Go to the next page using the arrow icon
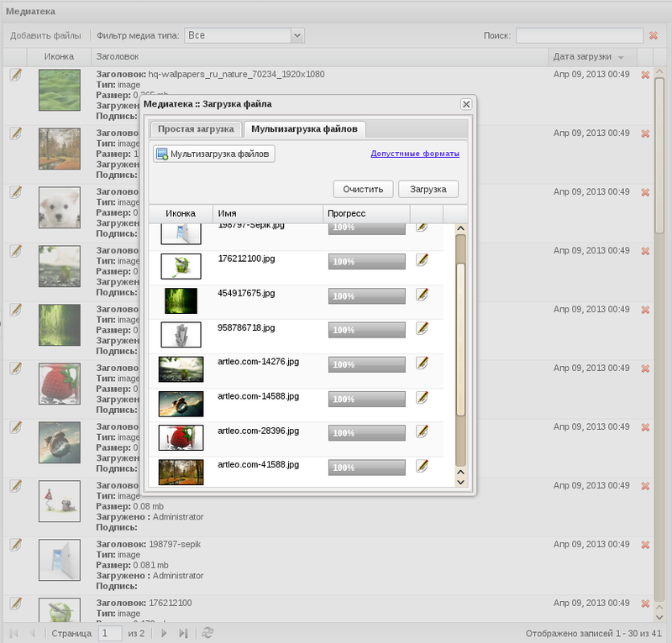The image size is (672, 643). point(162,633)
